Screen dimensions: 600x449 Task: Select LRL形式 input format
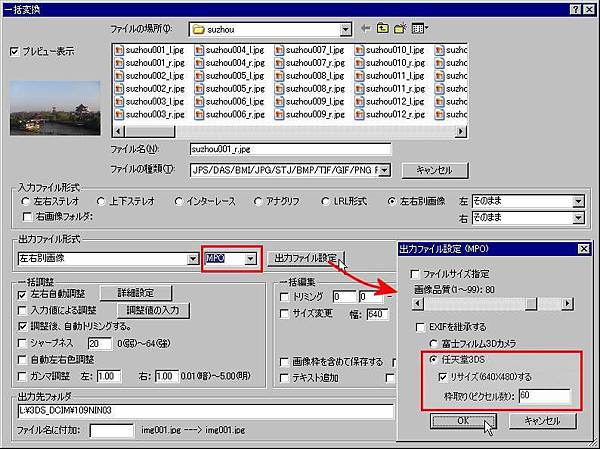[x=325, y=201]
